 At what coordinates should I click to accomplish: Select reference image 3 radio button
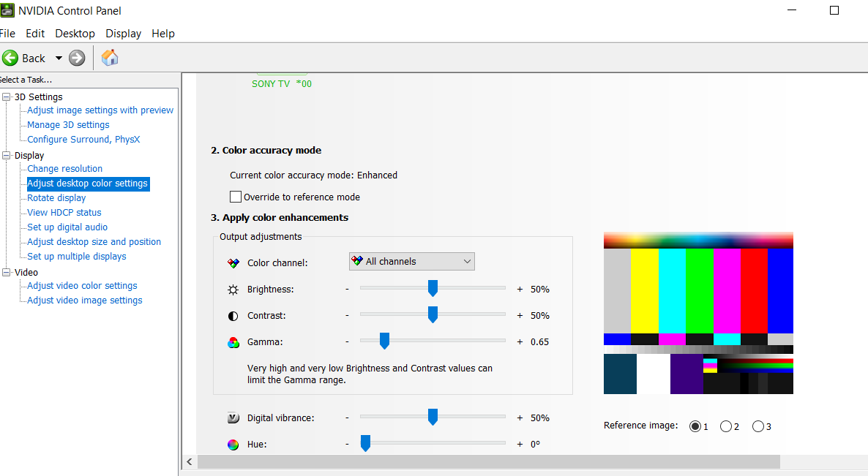(757, 426)
